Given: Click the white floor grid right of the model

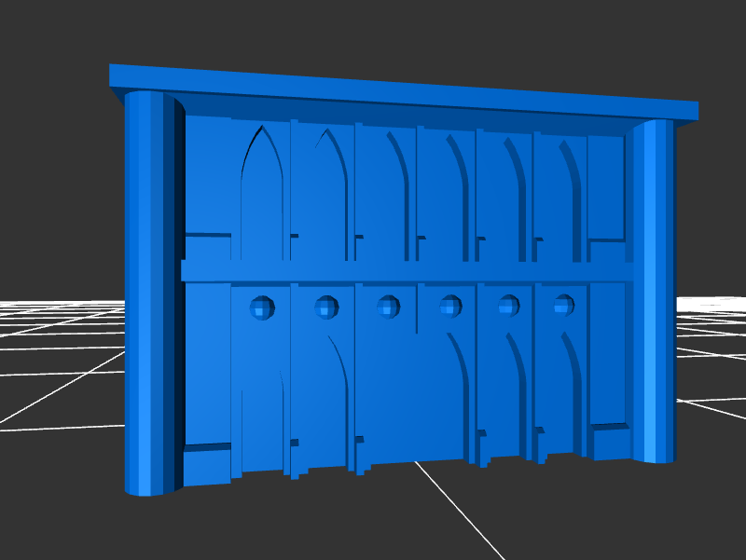Looking at the screenshot, I should click(x=713, y=354).
